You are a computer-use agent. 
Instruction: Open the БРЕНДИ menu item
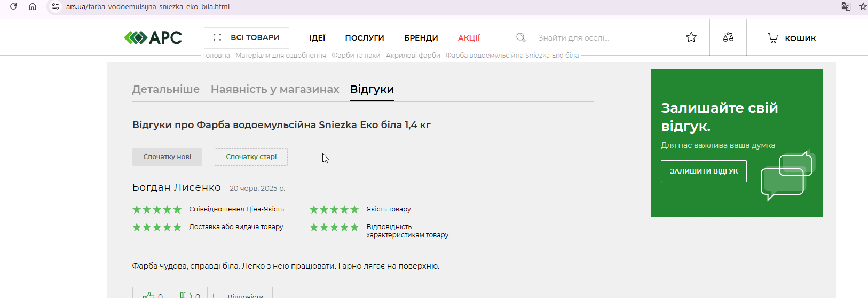(x=421, y=38)
